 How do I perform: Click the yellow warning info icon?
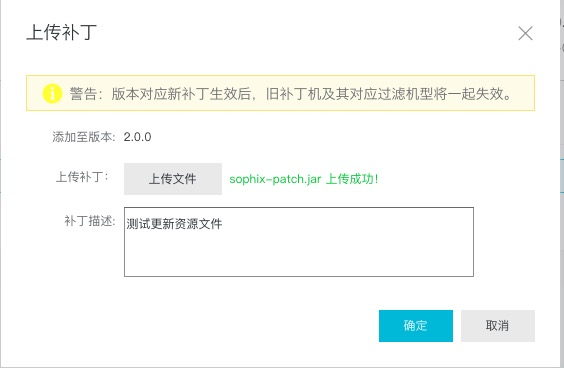coord(52,94)
